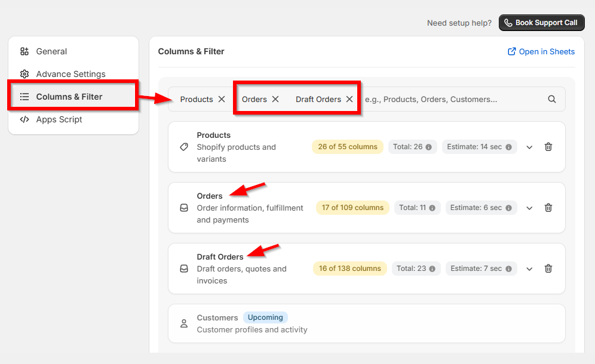This screenshot has width=595, height=364.
Task: Remove the Products tag with X
Action: [222, 99]
